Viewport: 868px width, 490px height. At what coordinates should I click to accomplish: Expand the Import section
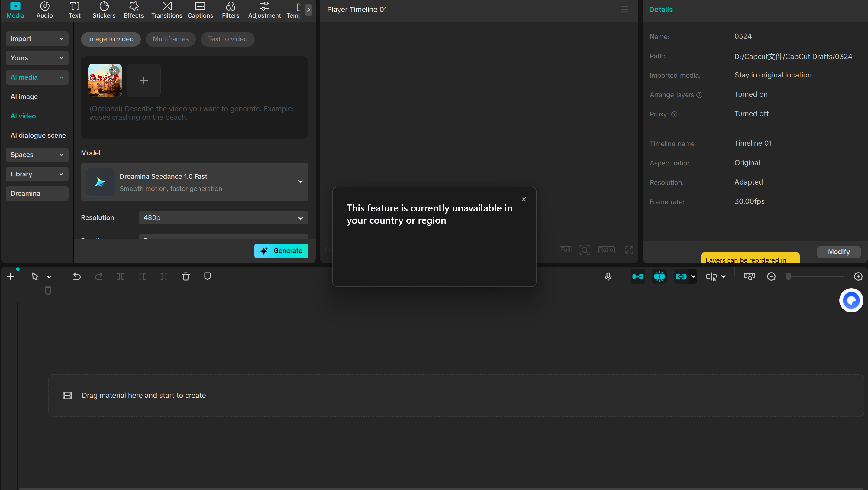point(37,39)
